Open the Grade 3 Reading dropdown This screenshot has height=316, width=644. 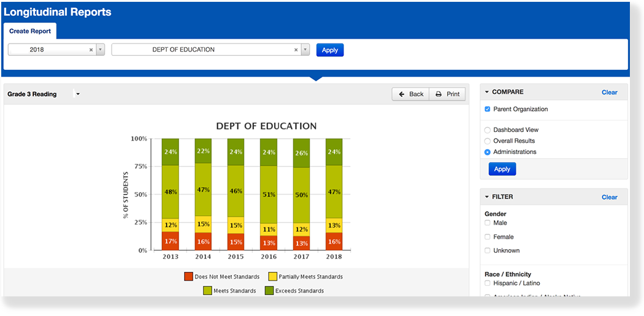point(77,94)
